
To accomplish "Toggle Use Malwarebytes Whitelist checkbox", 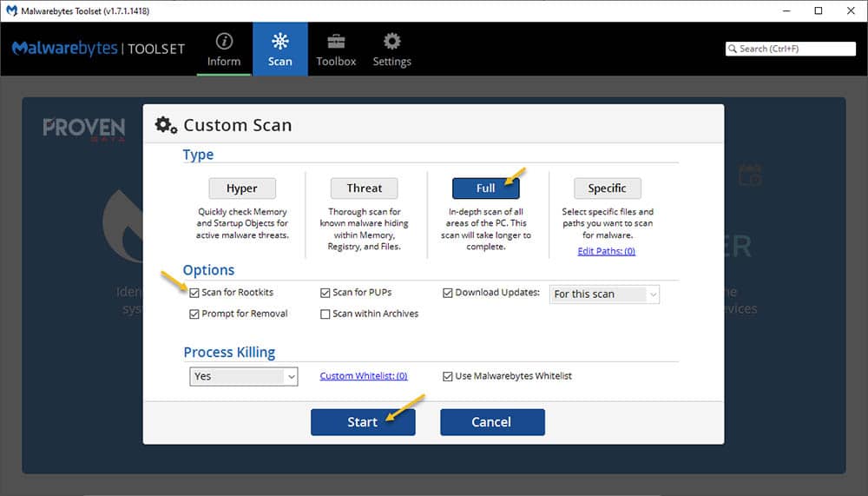I will [448, 376].
